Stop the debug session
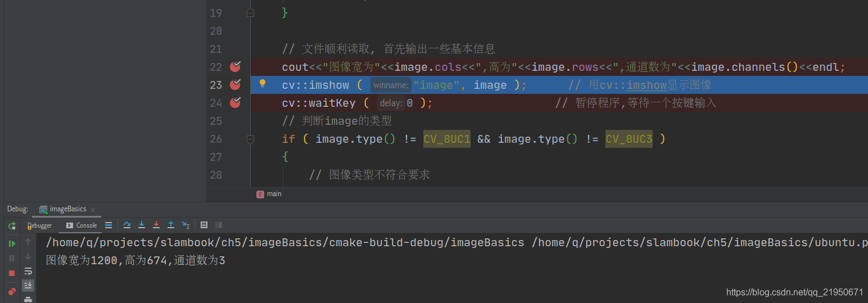This screenshot has width=868, height=303. pos(12,273)
